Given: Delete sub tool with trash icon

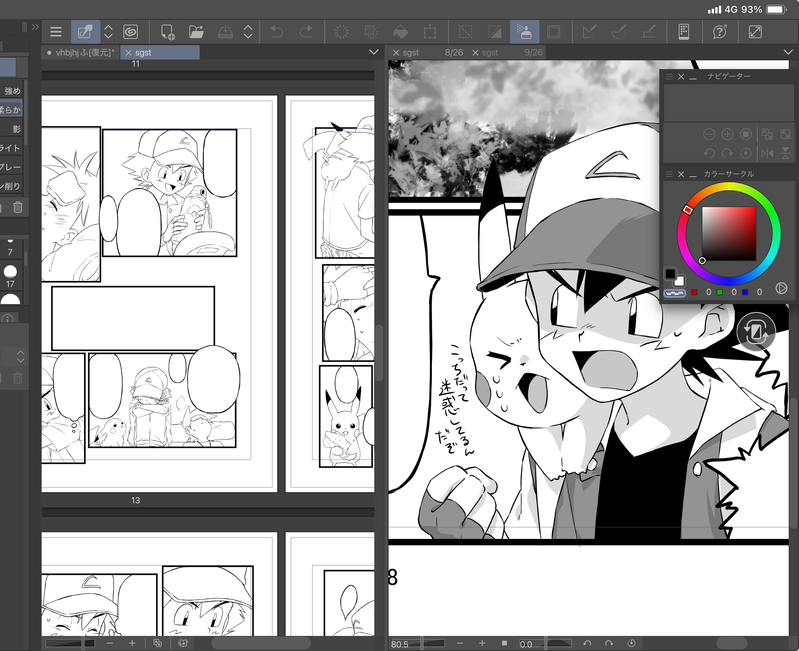Looking at the screenshot, I should (17, 207).
